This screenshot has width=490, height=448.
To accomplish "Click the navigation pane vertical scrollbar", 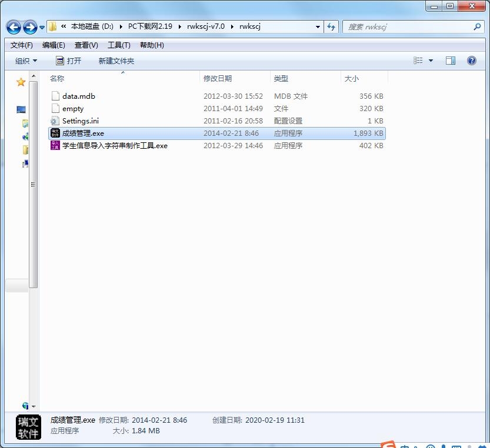I will 34,182.
